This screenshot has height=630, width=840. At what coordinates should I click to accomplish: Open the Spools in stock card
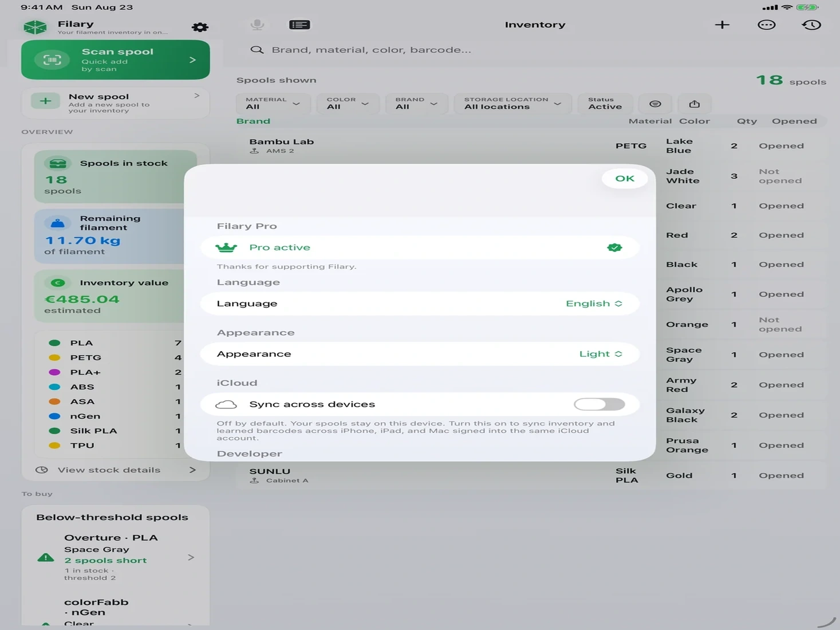pos(115,176)
